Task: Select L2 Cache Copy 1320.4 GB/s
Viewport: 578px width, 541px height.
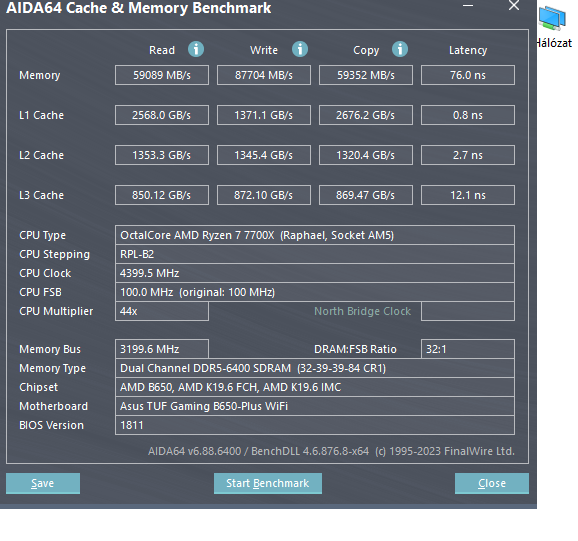Action: tap(366, 155)
